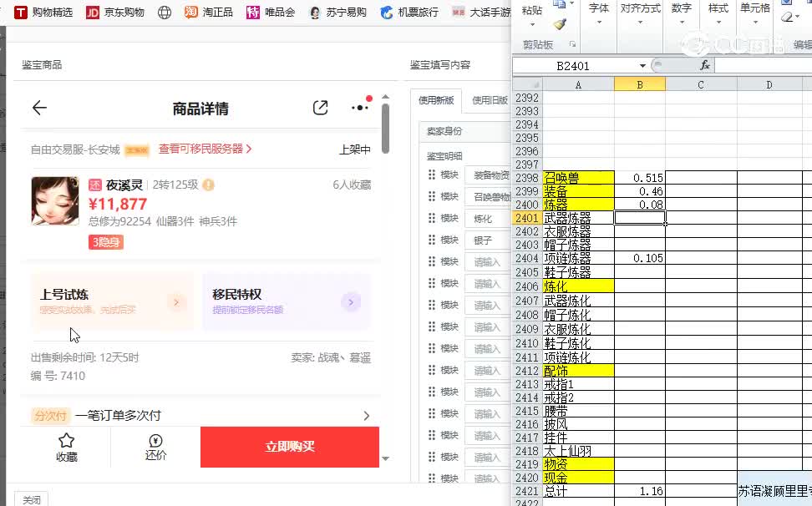The height and width of the screenshot is (506, 812).
Task: Switch to the 使用旧版 tab
Action: pyautogui.click(x=490, y=100)
